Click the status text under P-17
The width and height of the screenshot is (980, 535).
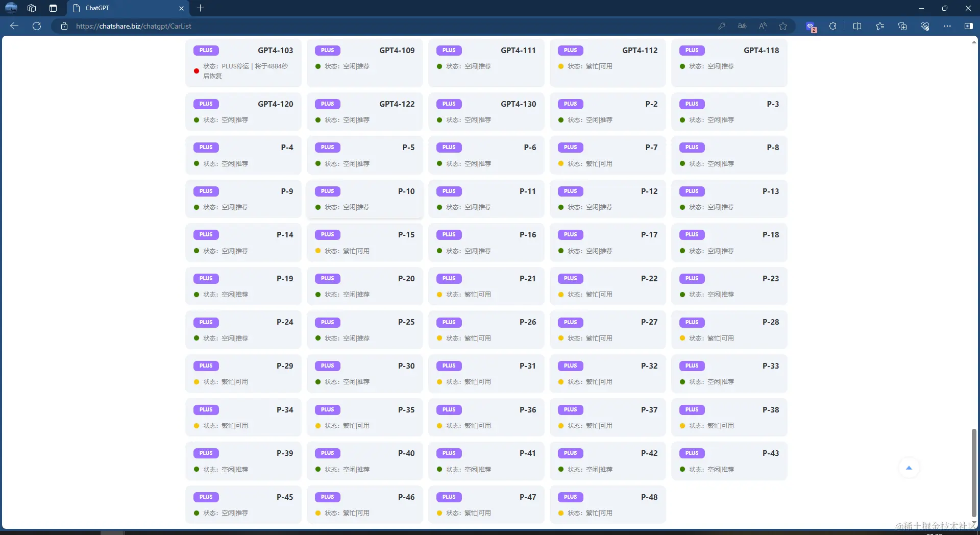590,251
